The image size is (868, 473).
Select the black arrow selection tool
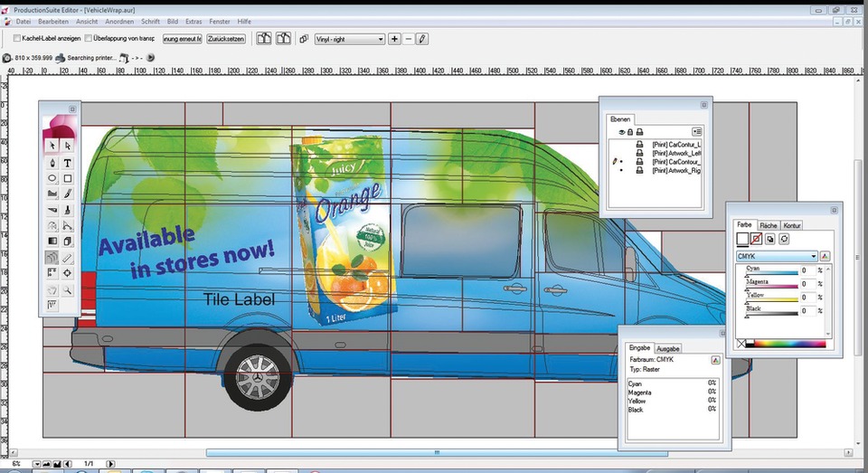click(52, 146)
